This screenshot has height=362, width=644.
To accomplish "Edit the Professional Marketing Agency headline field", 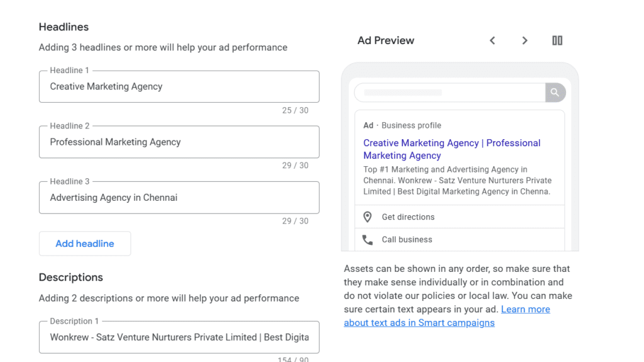I will point(179,142).
